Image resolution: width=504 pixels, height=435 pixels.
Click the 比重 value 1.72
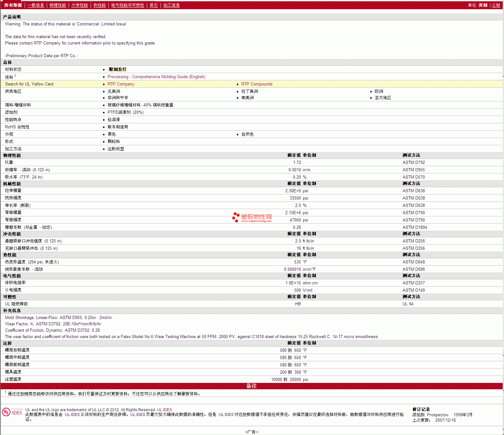click(x=297, y=163)
